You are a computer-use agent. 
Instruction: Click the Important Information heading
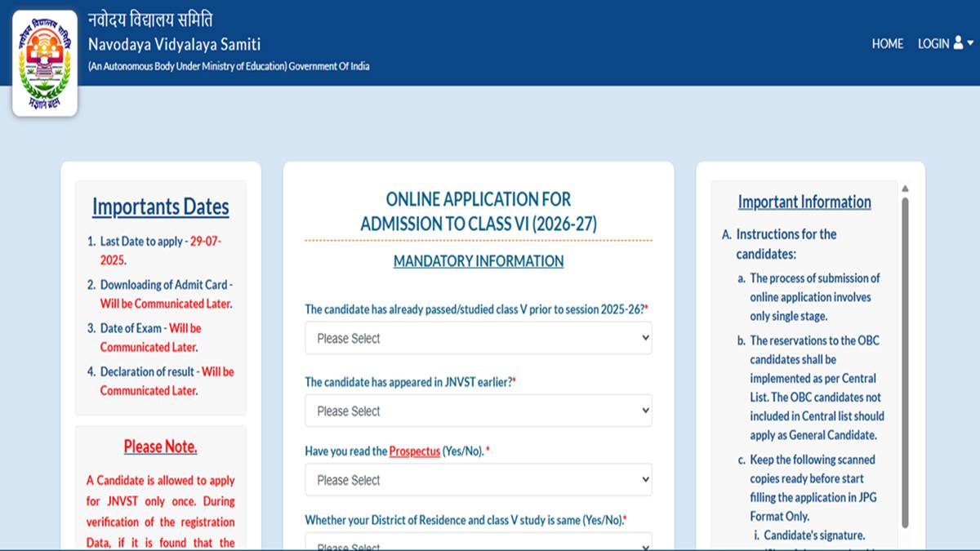[x=804, y=202]
